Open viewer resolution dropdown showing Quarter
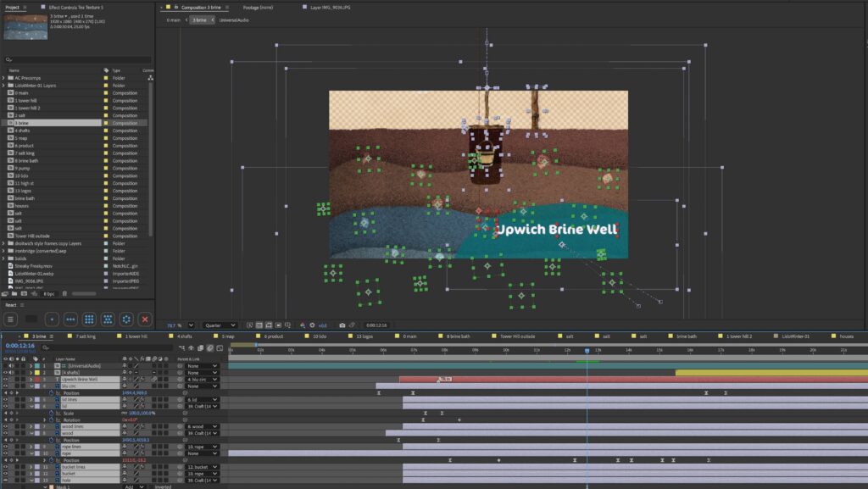Image resolution: width=868 pixels, height=489 pixels. tap(220, 325)
